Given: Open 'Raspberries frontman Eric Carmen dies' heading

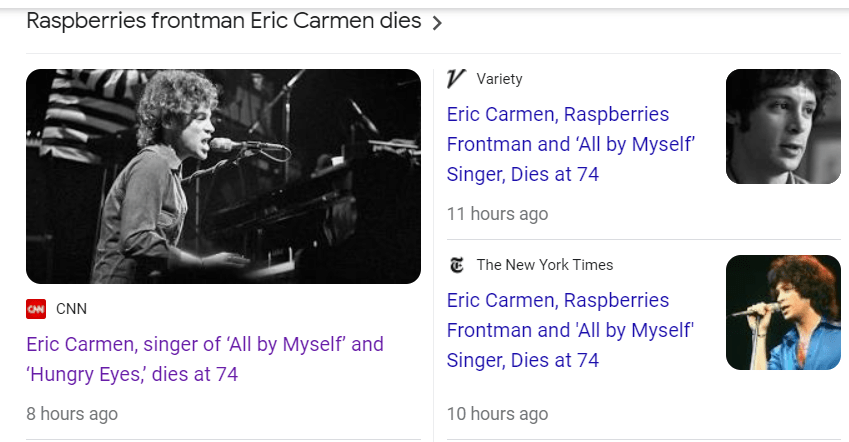Looking at the screenshot, I should click(223, 22).
